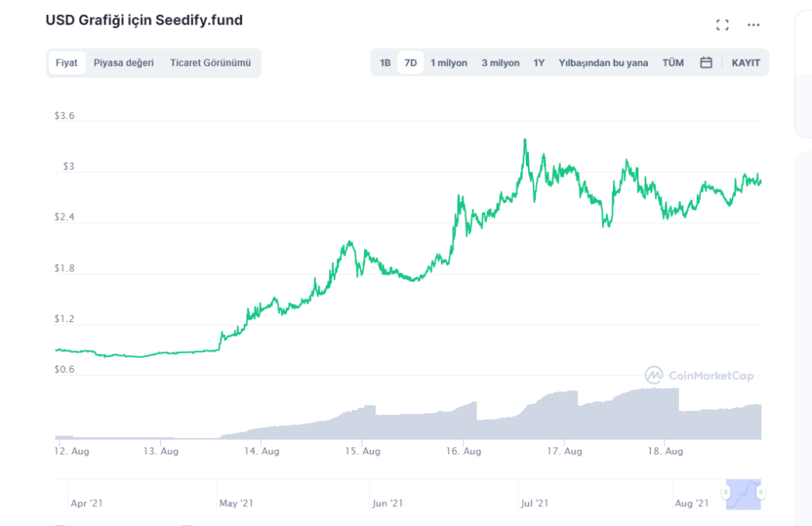Open the Ticaret Görünümü tab
The image size is (812, 526).
(x=210, y=63)
